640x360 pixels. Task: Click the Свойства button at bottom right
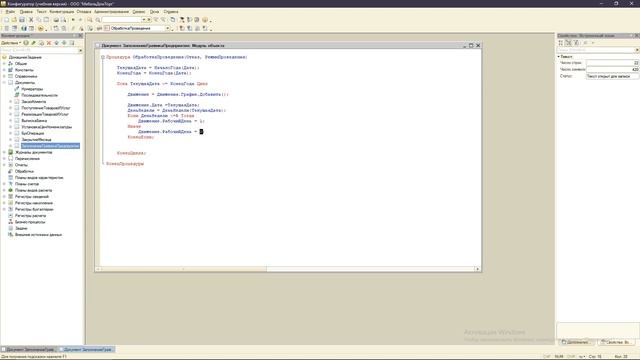click(617, 342)
